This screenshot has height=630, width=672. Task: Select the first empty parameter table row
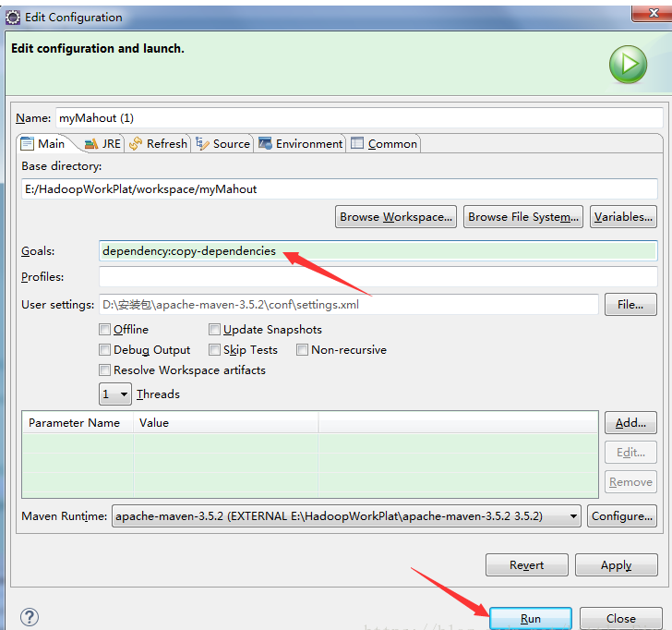pyautogui.click(x=310, y=443)
